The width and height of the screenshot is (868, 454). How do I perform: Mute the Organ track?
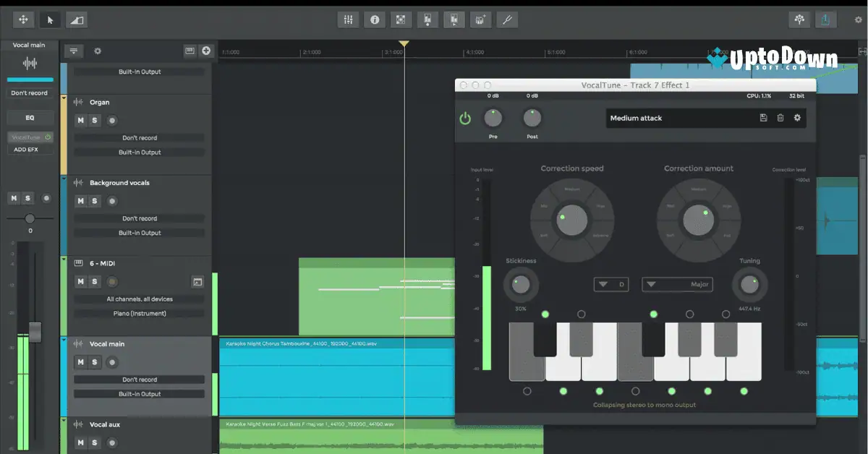coord(82,120)
